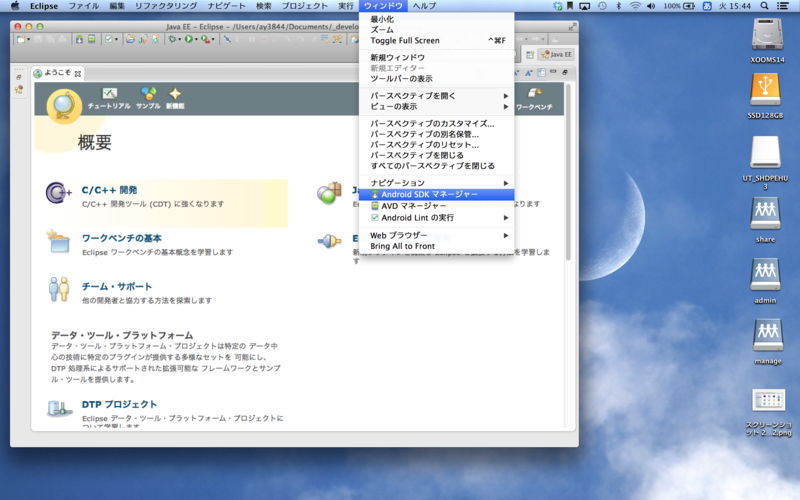The height and width of the screenshot is (500, 800).
Task: Click the green Run toolbar button
Action: [x=189, y=39]
